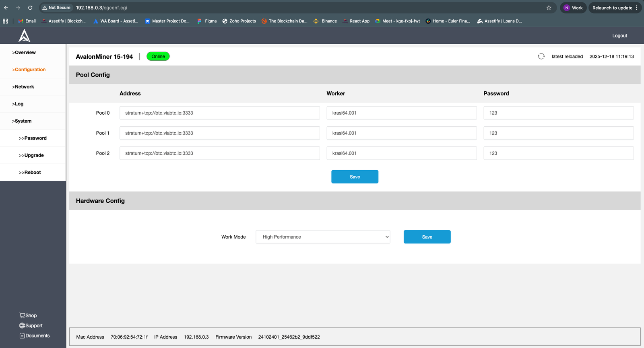Reload the browser page
Image resolution: width=644 pixels, height=348 pixels.
tap(30, 8)
